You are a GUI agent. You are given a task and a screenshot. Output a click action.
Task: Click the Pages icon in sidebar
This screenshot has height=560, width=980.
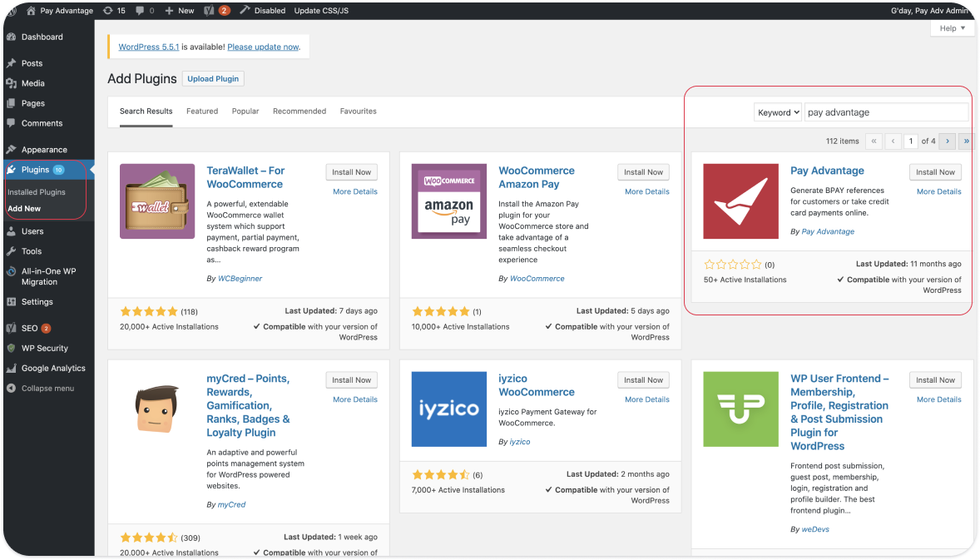(x=12, y=103)
